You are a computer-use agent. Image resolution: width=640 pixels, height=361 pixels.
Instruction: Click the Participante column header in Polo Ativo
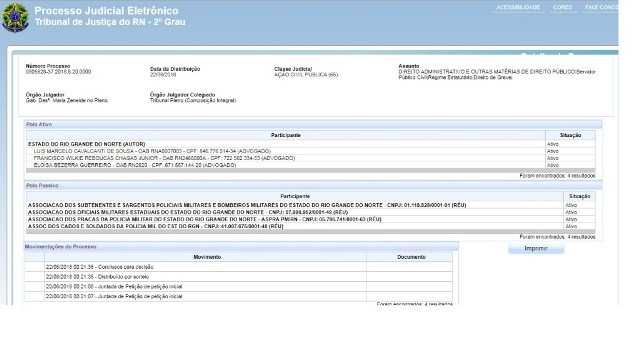tap(286, 135)
